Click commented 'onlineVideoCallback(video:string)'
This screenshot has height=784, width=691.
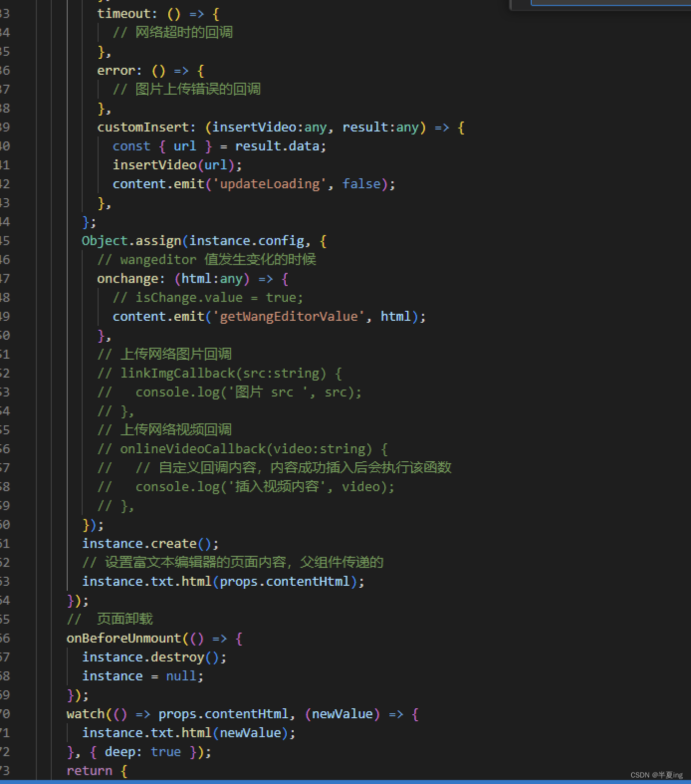[246, 449]
